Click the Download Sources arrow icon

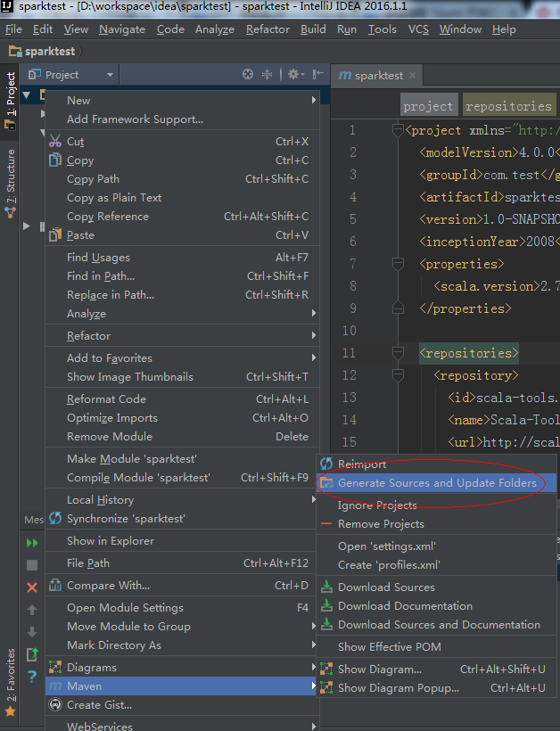pyautogui.click(x=326, y=587)
